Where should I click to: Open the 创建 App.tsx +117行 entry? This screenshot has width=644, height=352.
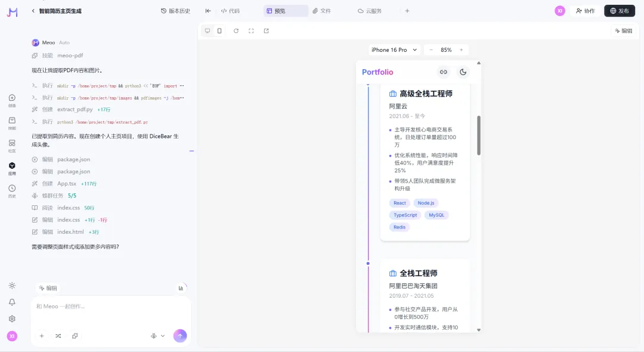pos(64,184)
